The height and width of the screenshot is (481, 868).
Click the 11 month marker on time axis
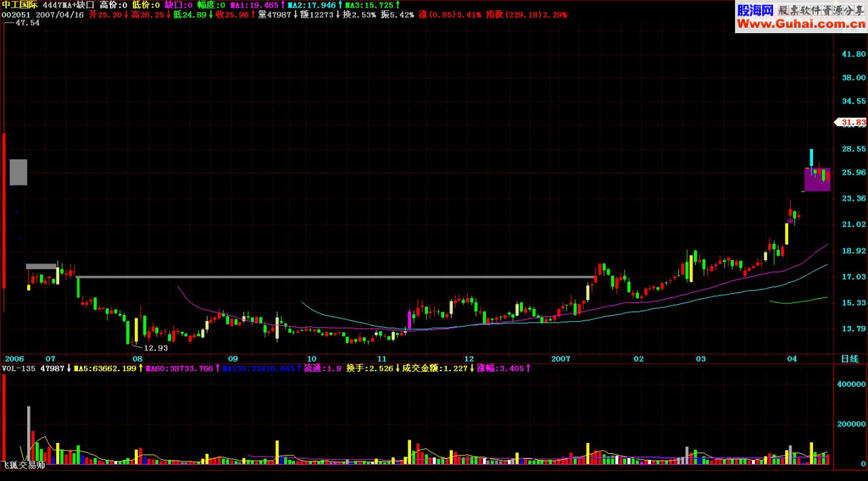pos(382,358)
